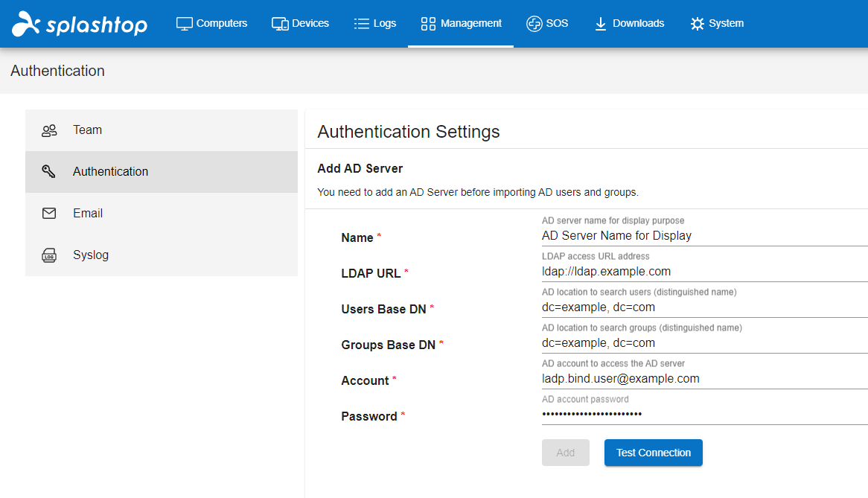Viewport: 868px width, 498px height.
Task: Focus the LDAP URL input field
Action: pos(705,272)
